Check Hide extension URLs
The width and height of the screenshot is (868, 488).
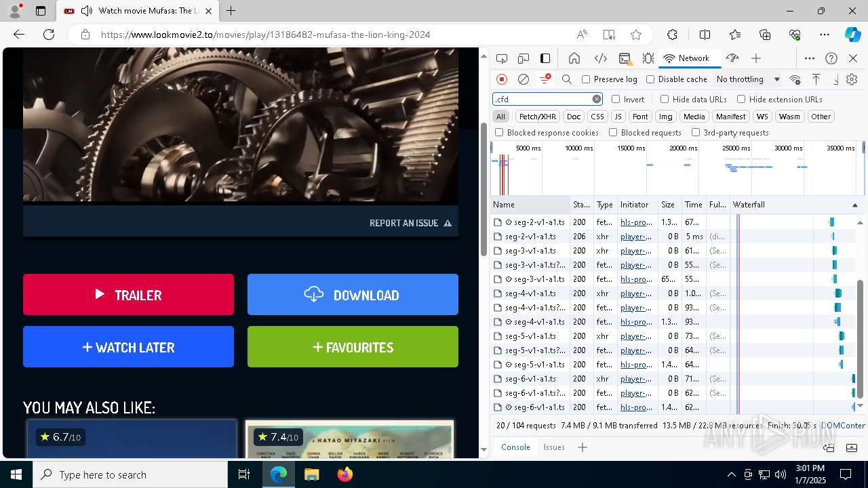coord(741,99)
